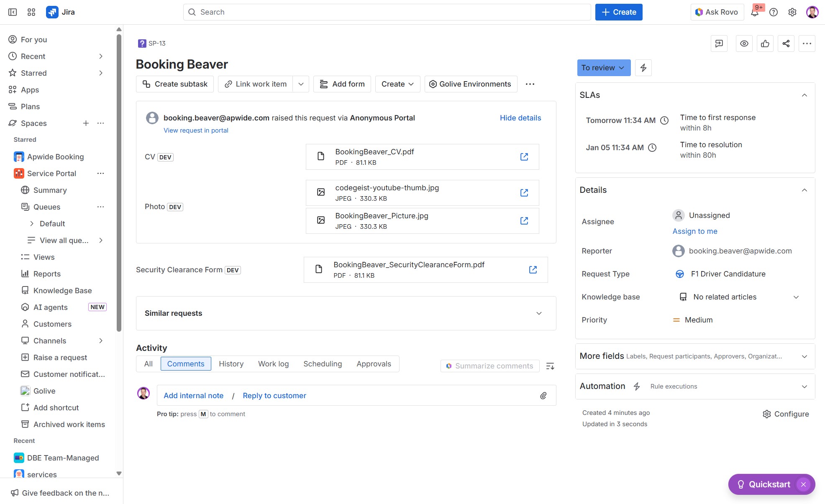
Task: Open the automation lightning bolt menu
Action: pos(643,68)
